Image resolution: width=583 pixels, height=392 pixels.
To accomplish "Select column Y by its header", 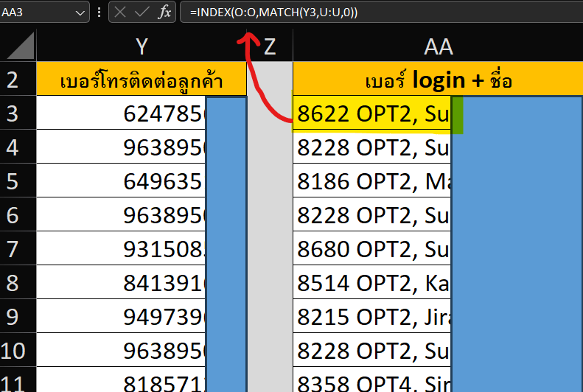I will tap(141, 47).
